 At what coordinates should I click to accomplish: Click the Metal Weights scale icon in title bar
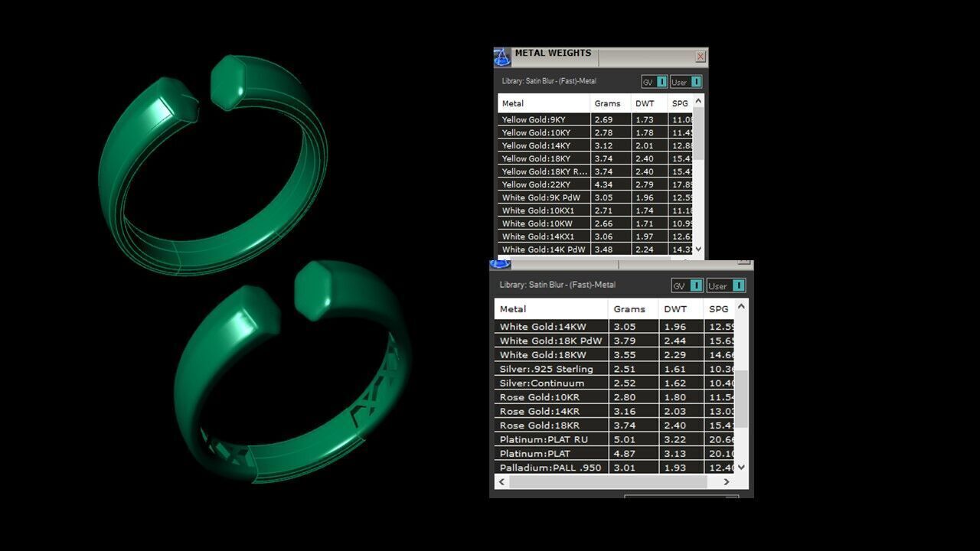pyautogui.click(x=501, y=57)
